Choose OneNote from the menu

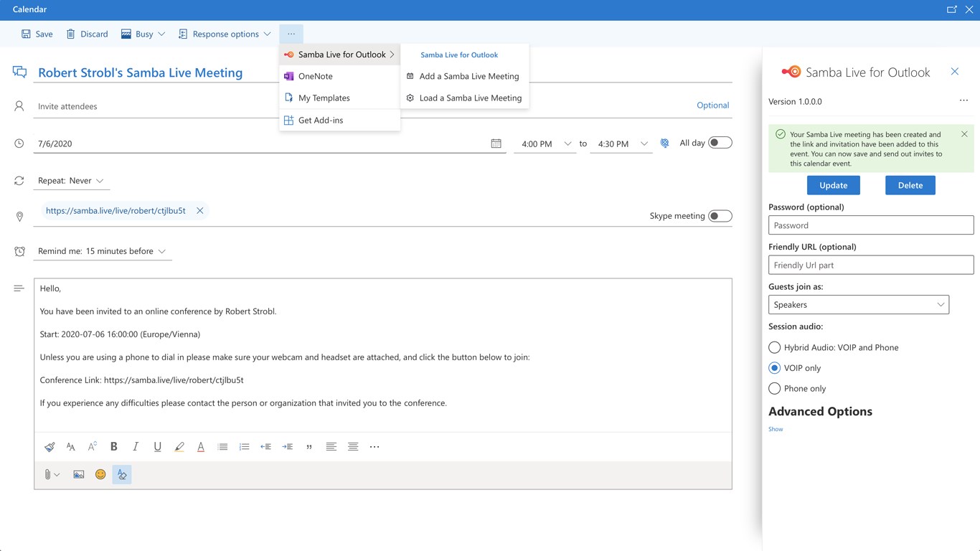[339, 76]
